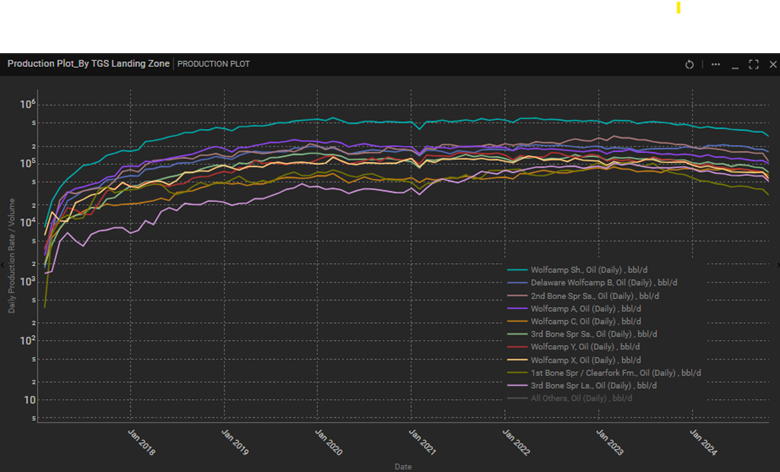This screenshot has width=780, height=472.
Task: Click the purple Wolfcamp A line swatch
Action: 518,308
